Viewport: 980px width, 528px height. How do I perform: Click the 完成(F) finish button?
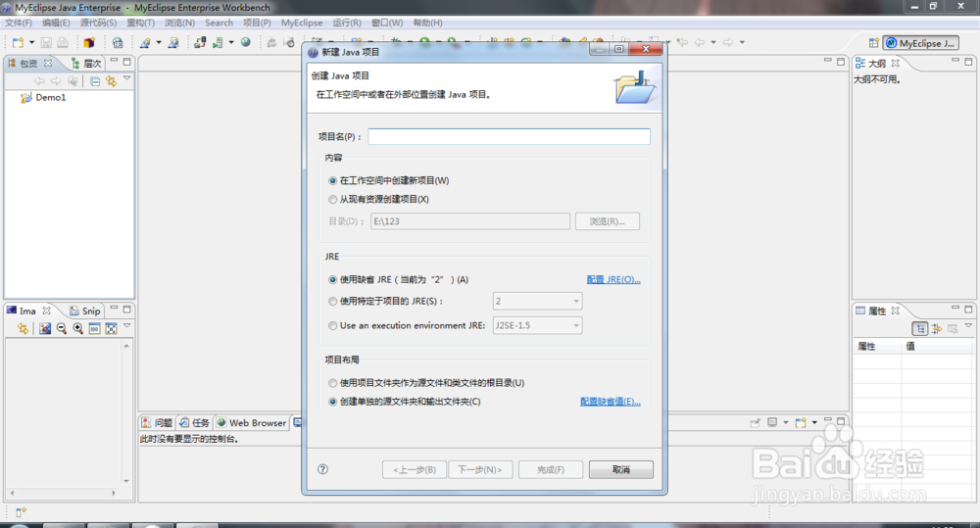pyautogui.click(x=551, y=469)
